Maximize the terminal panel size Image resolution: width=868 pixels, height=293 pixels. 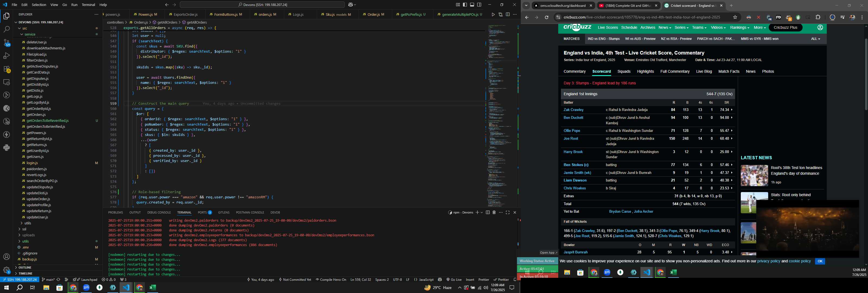508,212
